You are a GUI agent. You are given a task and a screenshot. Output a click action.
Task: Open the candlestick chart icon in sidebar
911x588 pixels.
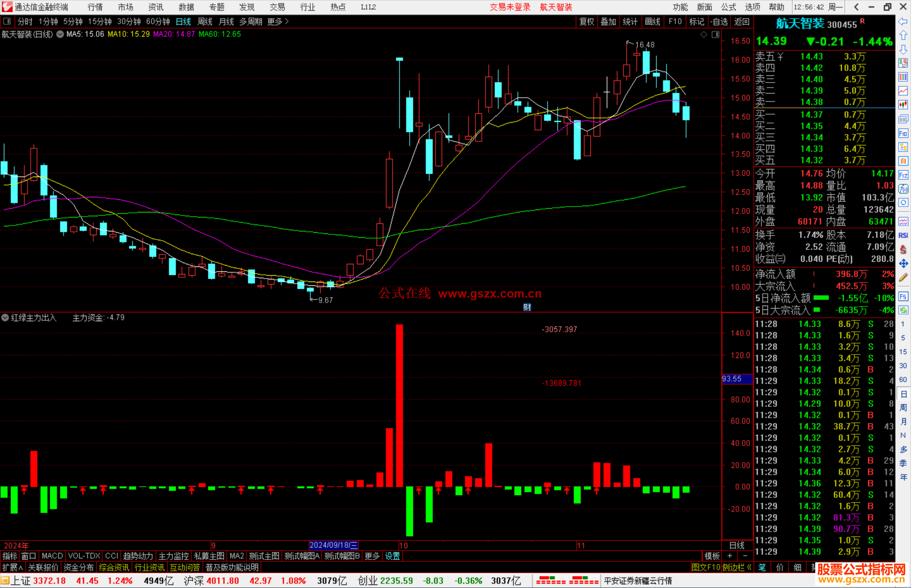pyautogui.click(x=903, y=105)
